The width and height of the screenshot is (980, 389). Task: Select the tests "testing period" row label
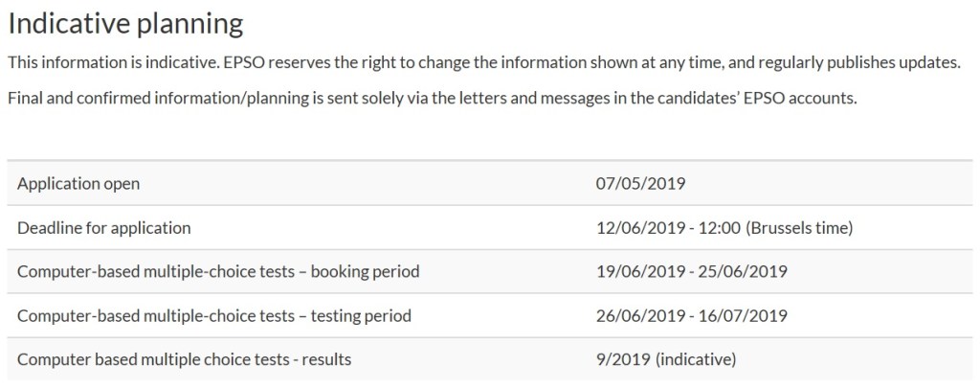[x=214, y=315]
